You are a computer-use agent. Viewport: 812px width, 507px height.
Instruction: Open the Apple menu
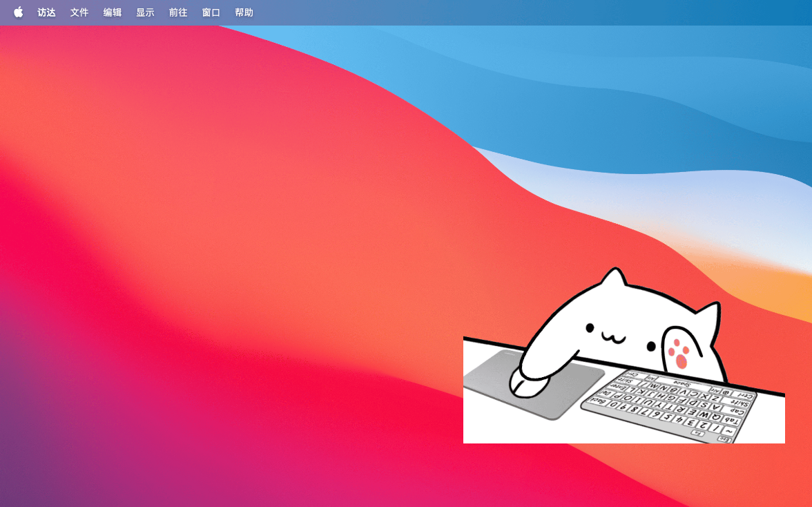(19, 12)
